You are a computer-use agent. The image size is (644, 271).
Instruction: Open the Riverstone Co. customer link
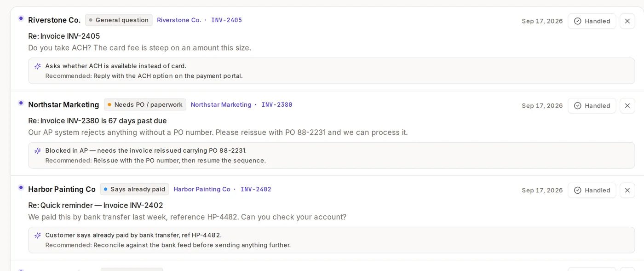click(179, 20)
